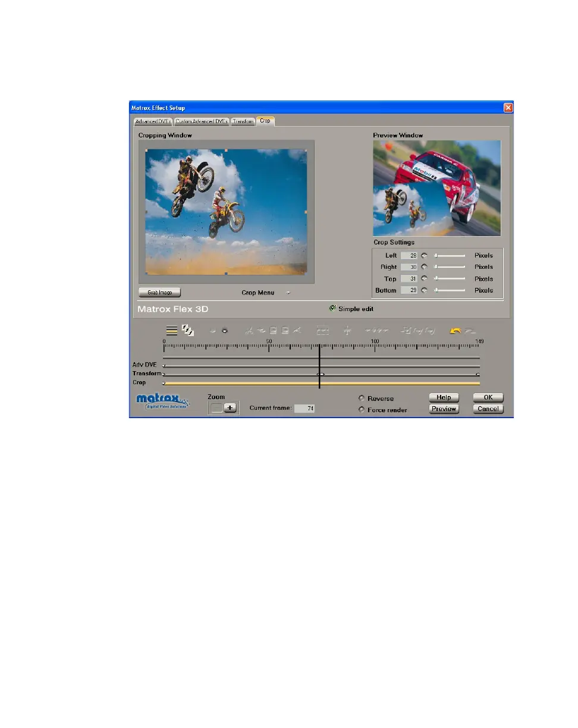Toggle the Simple edit checkbox
The height and width of the screenshot is (728, 578).
(x=332, y=308)
